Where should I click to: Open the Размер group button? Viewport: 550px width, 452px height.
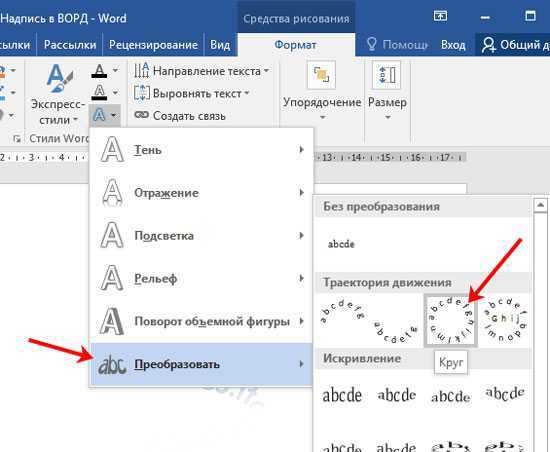click(x=387, y=90)
